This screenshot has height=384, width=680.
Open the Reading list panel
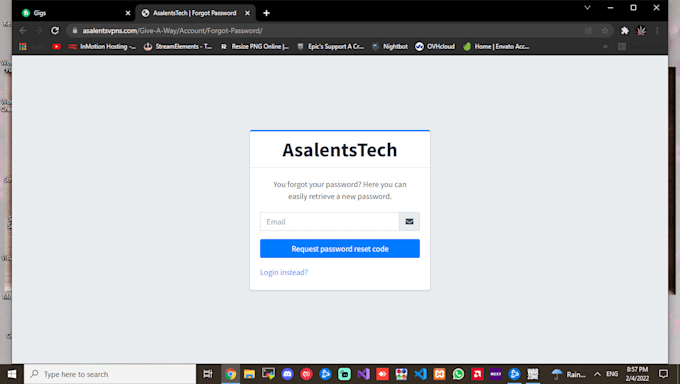pos(640,46)
